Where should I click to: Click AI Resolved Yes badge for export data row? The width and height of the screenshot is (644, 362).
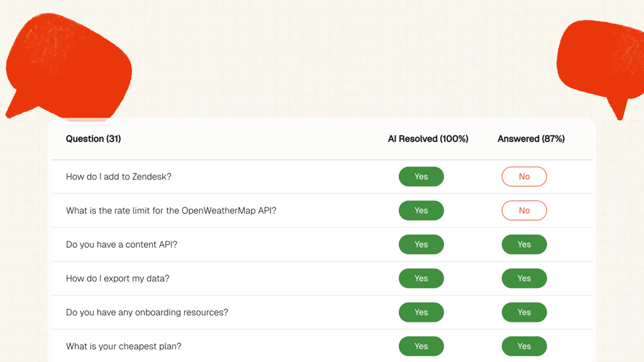(x=421, y=278)
